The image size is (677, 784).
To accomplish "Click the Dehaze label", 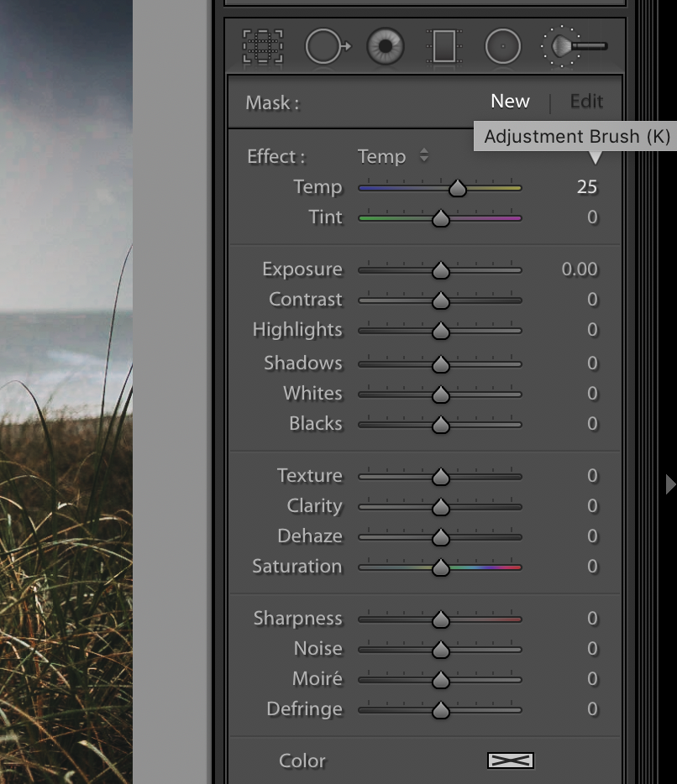I will [310, 536].
